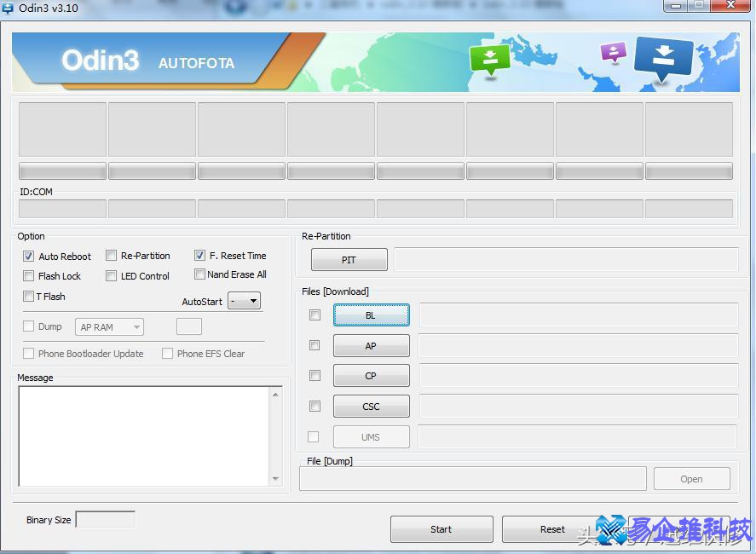Check the LED Control option

(112, 276)
